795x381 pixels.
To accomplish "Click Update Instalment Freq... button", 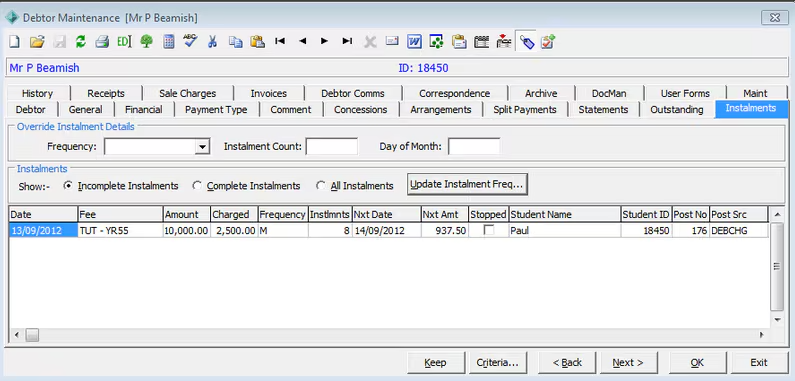I will click(467, 184).
